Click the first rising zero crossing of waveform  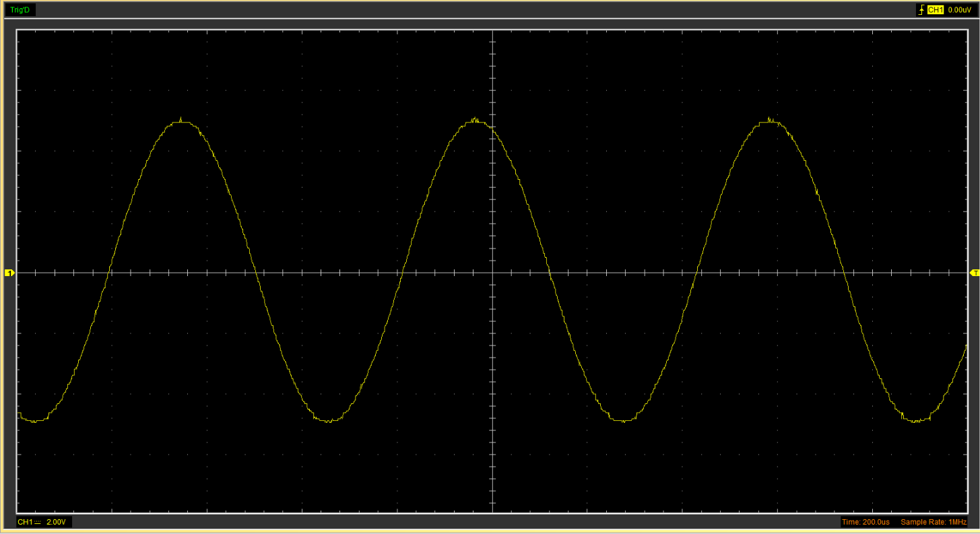click(108, 273)
